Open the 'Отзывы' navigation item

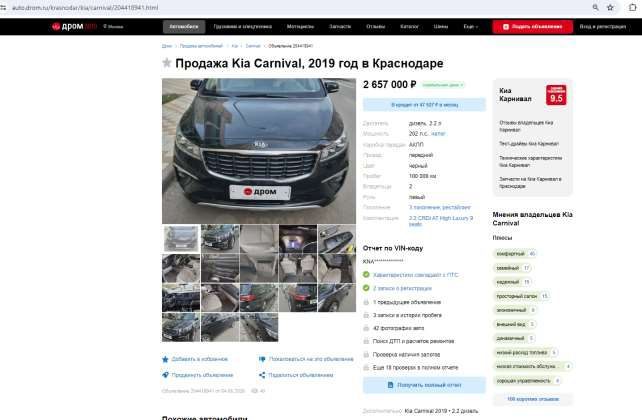(375, 27)
